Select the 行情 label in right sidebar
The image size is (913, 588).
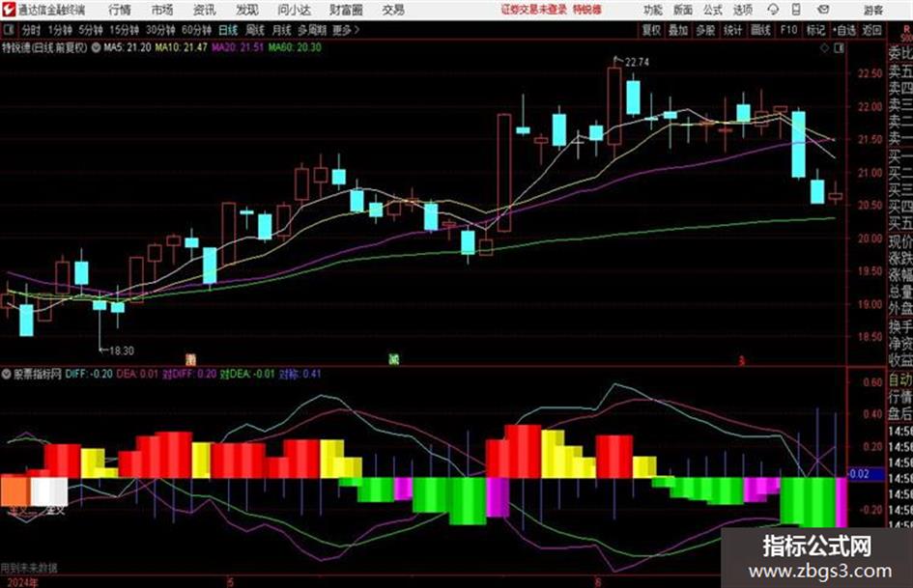[x=900, y=397]
